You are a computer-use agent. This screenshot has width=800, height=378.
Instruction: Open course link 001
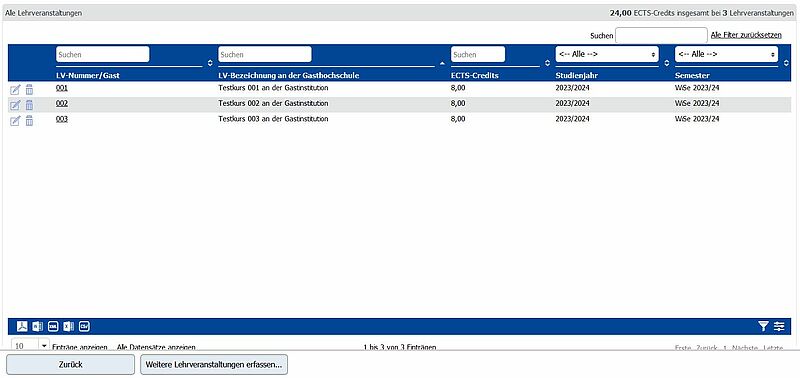[62, 88]
